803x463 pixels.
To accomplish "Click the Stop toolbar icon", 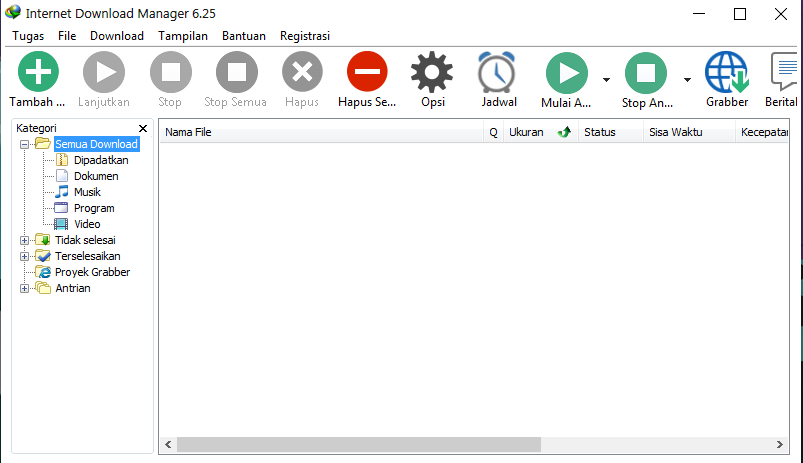I will (x=171, y=72).
